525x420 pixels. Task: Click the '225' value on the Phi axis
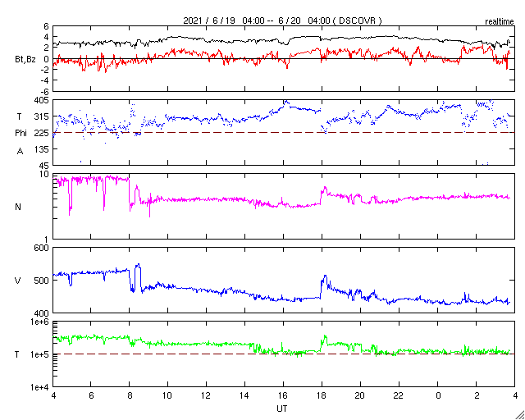[43, 133]
